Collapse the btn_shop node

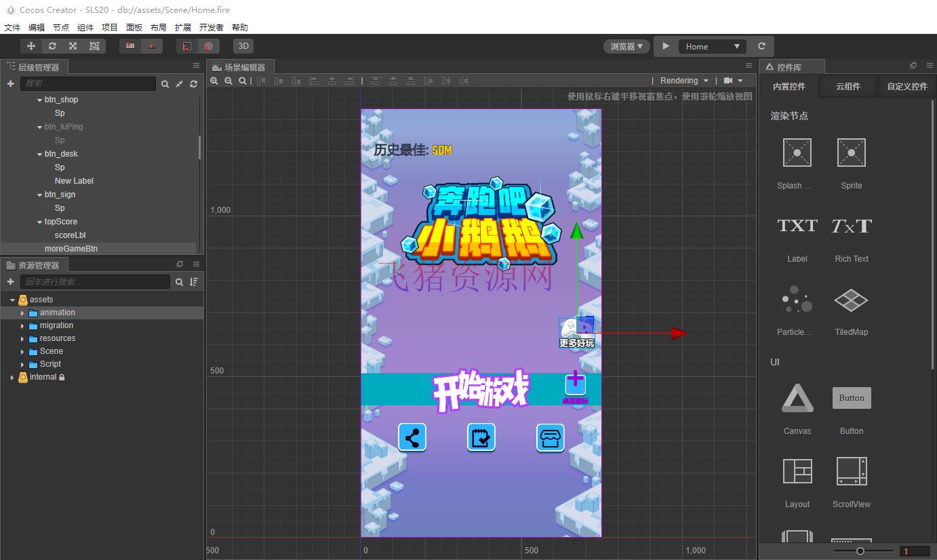click(x=39, y=100)
